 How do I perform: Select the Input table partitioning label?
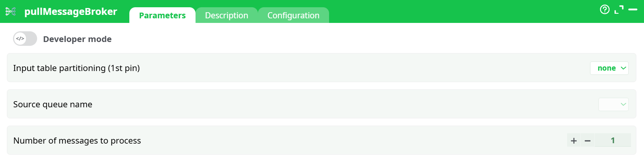77,68
